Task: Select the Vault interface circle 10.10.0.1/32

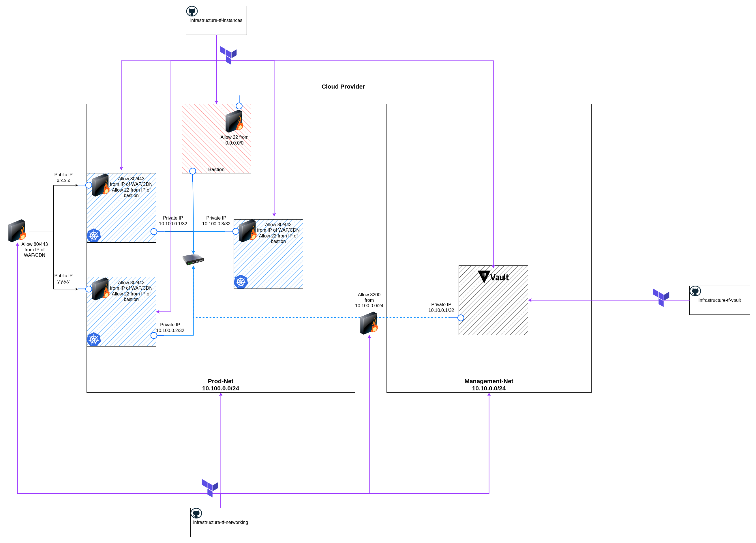Action: point(461,318)
